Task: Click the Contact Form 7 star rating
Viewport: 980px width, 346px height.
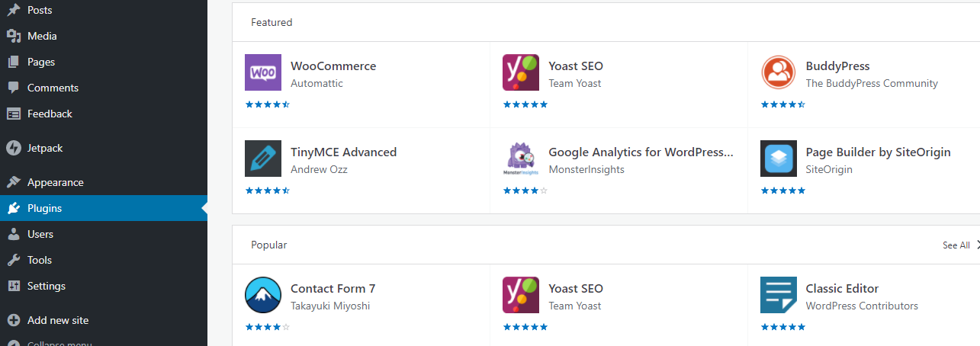Action: point(267,327)
